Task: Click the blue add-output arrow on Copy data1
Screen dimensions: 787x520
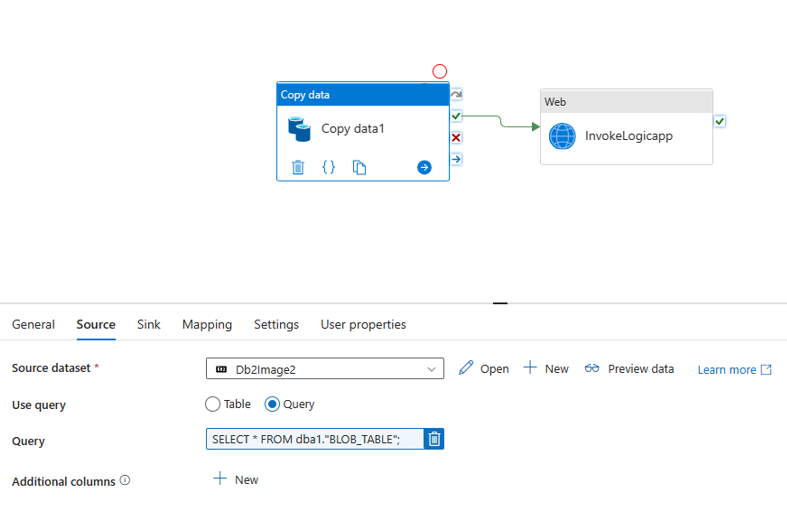Action: click(424, 167)
